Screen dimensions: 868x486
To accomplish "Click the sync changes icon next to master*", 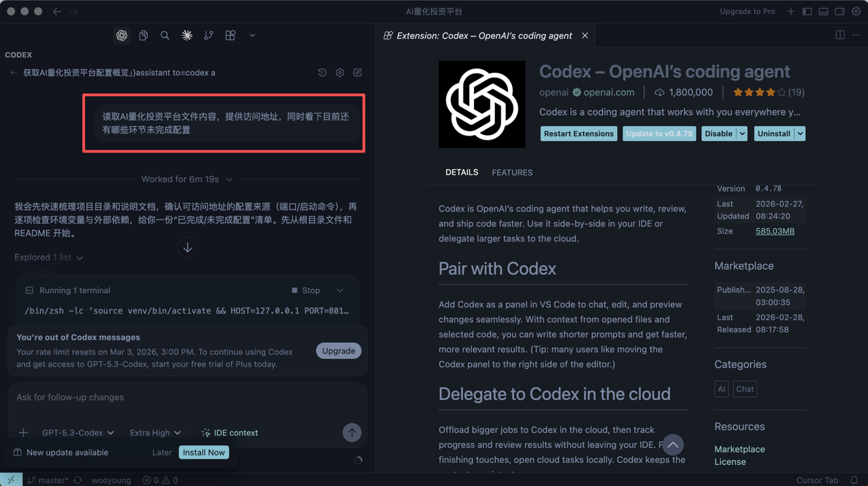I will pyautogui.click(x=78, y=480).
